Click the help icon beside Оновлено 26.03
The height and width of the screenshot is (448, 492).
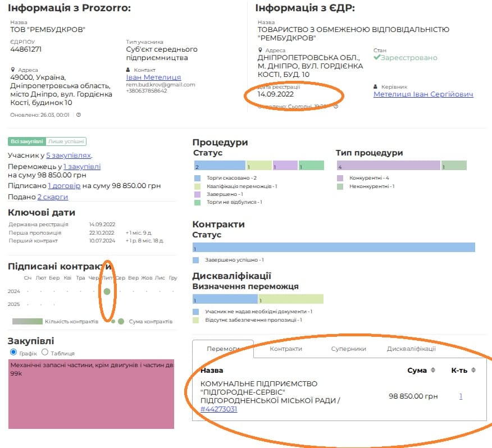coord(79,115)
